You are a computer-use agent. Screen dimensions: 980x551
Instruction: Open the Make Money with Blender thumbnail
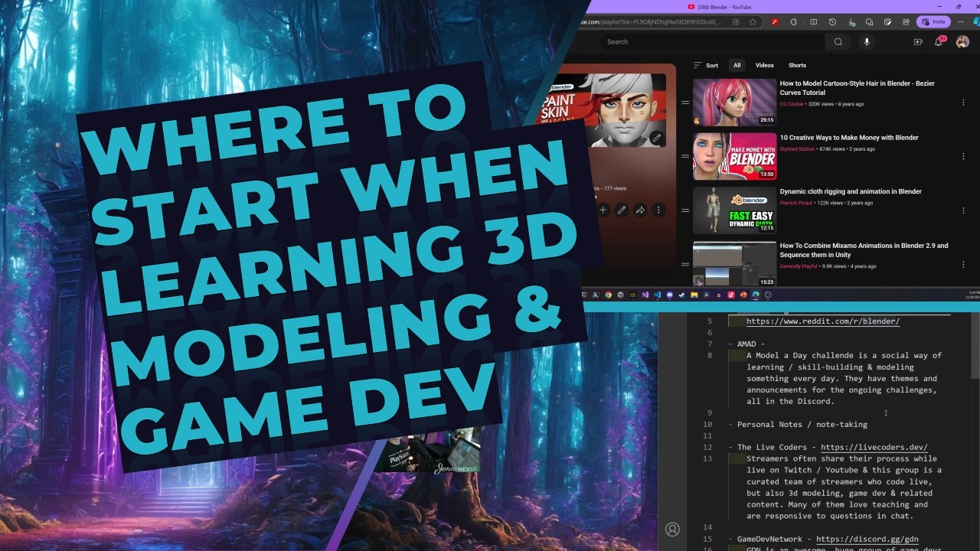point(734,156)
